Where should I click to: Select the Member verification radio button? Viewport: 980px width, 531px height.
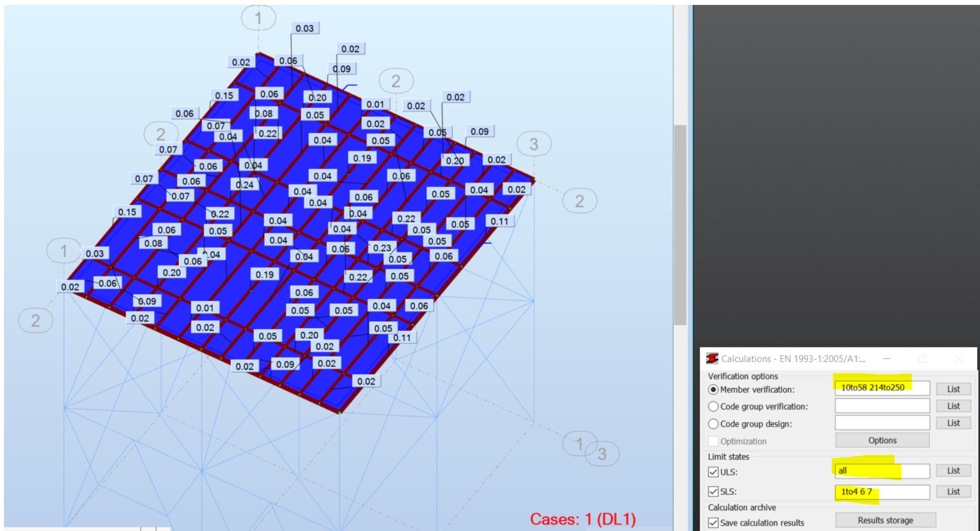(713, 389)
